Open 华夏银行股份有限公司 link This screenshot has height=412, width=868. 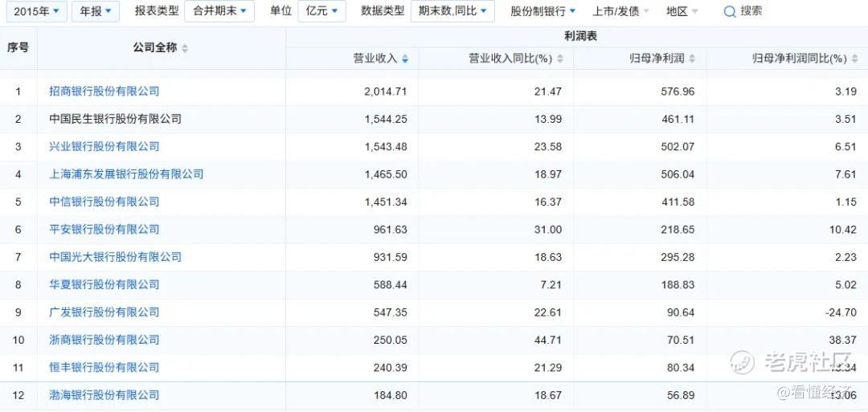click(104, 285)
